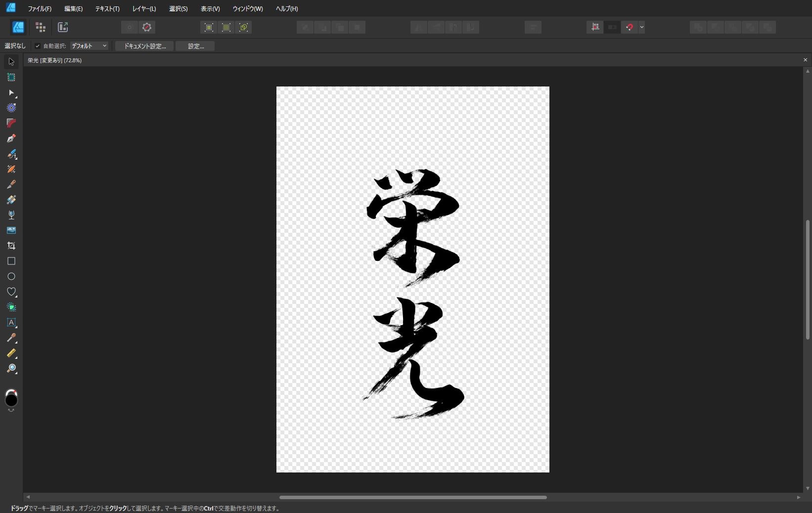Open the ファイル(F) menu
Image resolution: width=812 pixels, height=513 pixels.
coord(40,8)
